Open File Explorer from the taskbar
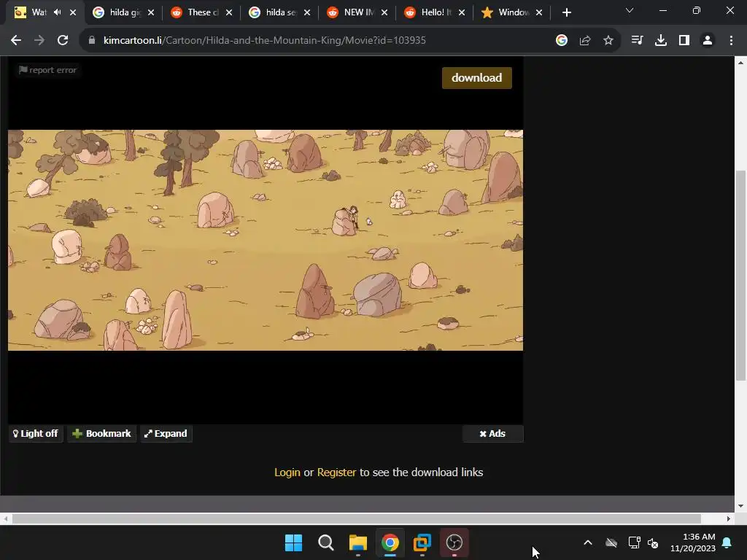Screen dimensions: 747x560 [x=357, y=542]
